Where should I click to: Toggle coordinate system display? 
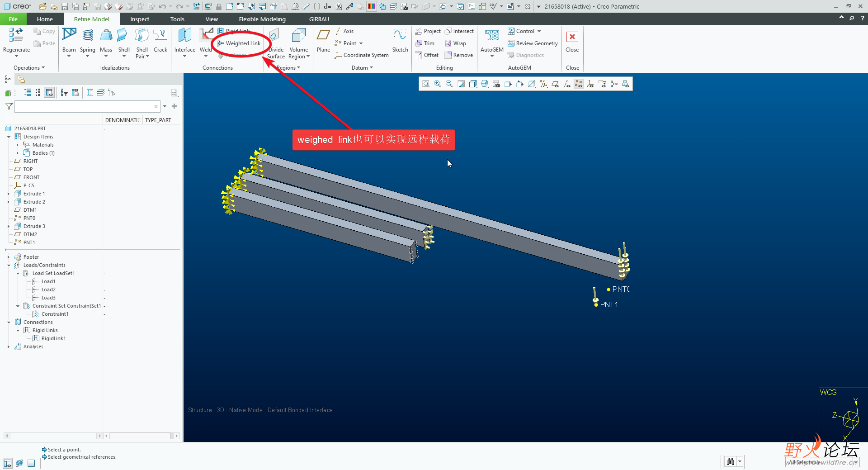pyautogui.click(x=590, y=84)
